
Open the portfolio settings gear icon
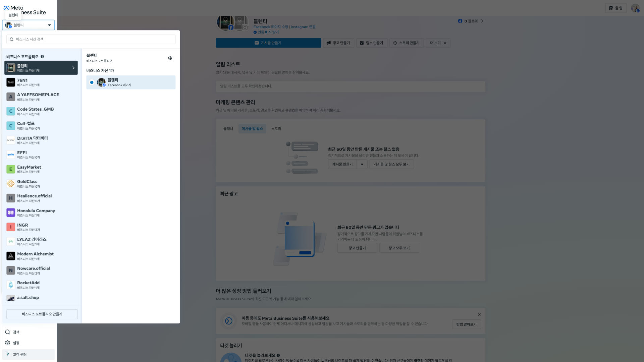(x=170, y=58)
